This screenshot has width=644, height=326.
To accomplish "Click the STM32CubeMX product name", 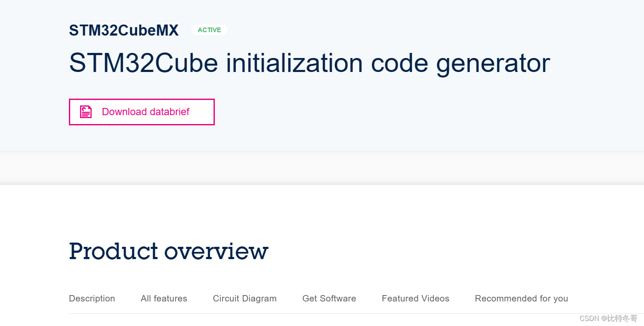I will click(x=124, y=30).
